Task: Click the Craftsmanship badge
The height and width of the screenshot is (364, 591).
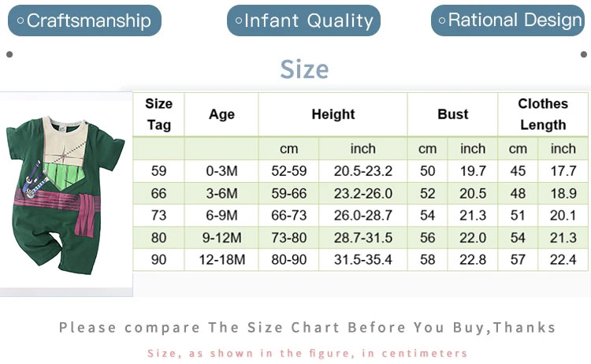Action: (x=84, y=20)
